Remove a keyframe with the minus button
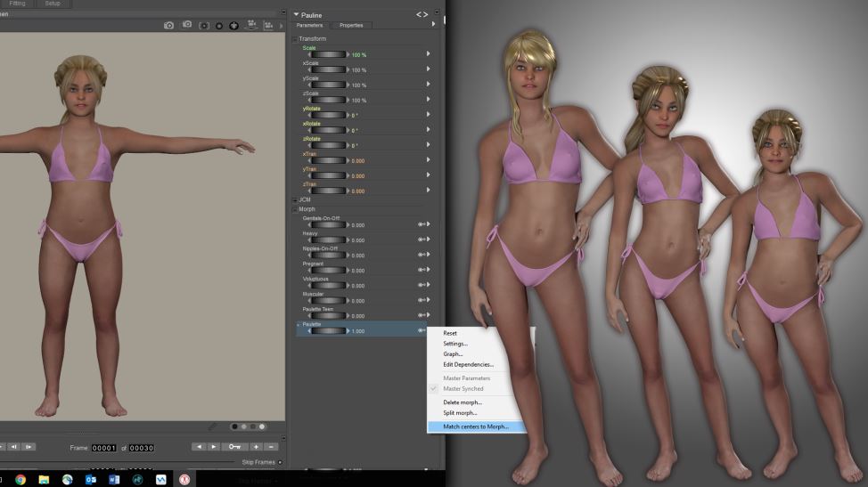The height and width of the screenshot is (487, 868). pyautogui.click(x=271, y=447)
